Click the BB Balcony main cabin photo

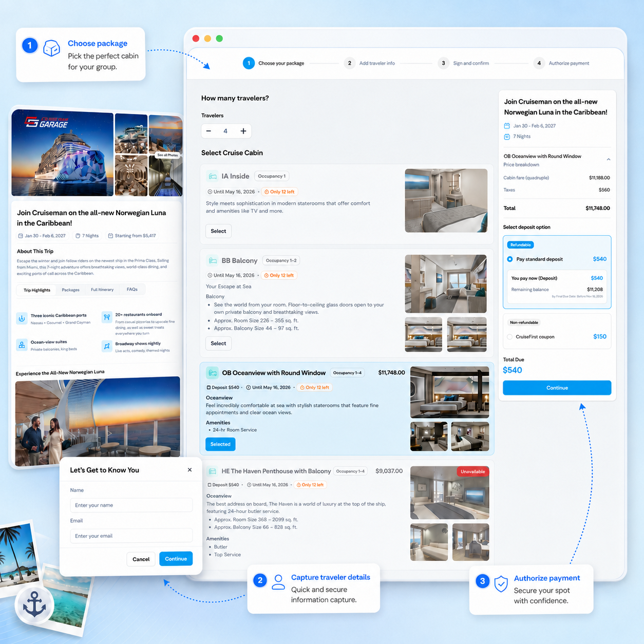446,284
